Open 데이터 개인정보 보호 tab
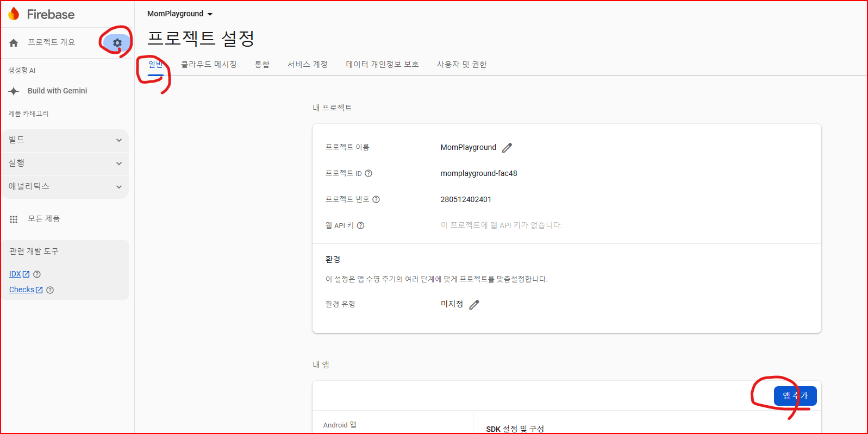Viewport: 868px width, 434px height. [383, 65]
